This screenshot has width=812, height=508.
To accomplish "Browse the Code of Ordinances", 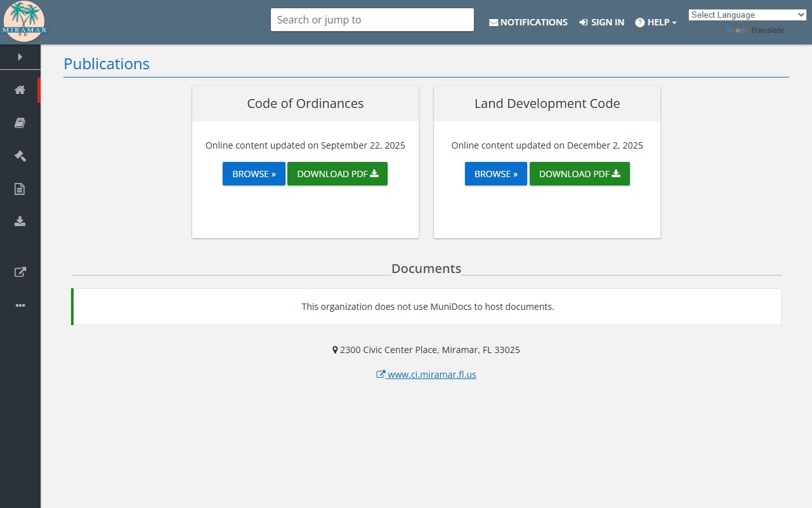I will click(x=254, y=174).
